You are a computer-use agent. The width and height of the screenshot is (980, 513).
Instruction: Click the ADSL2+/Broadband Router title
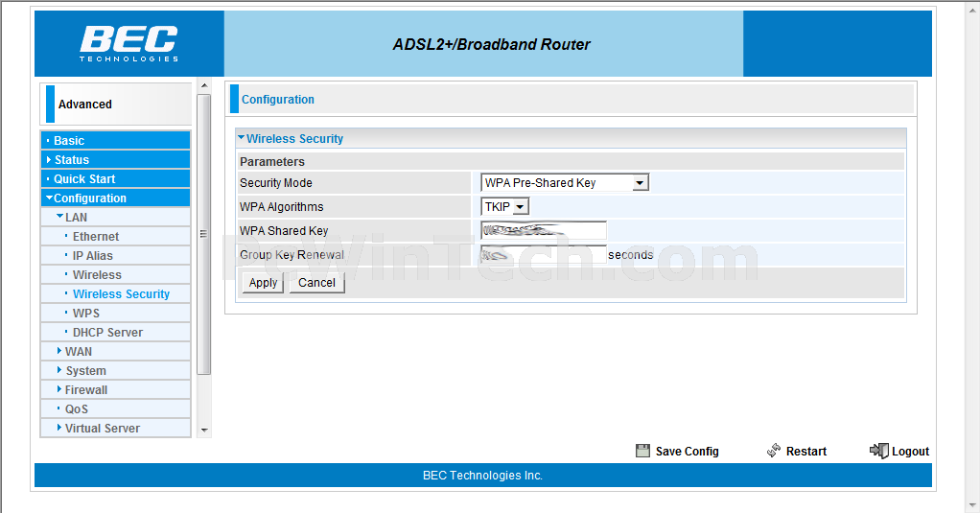(x=491, y=44)
